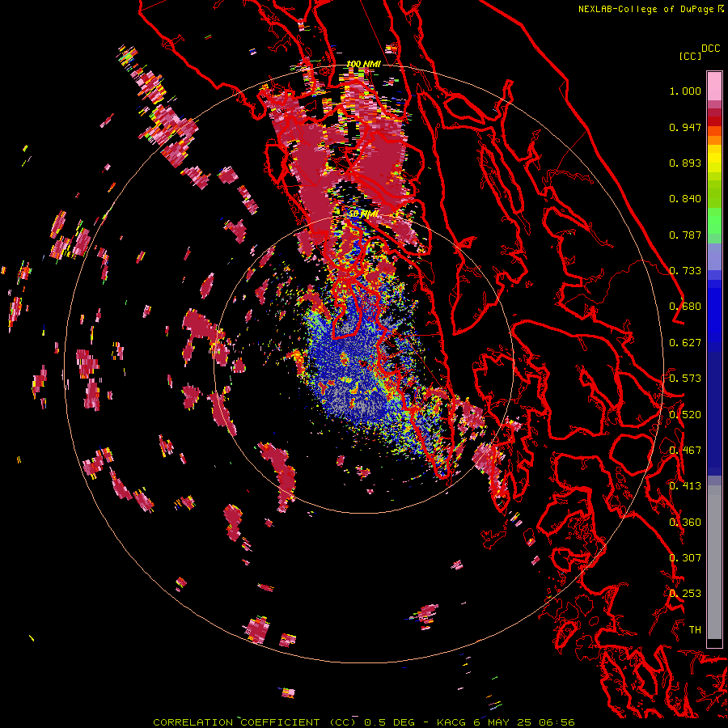Pick the bright green color bar segment
The width and height of the screenshot is (728, 728).
pyautogui.click(x=714, y=221)
